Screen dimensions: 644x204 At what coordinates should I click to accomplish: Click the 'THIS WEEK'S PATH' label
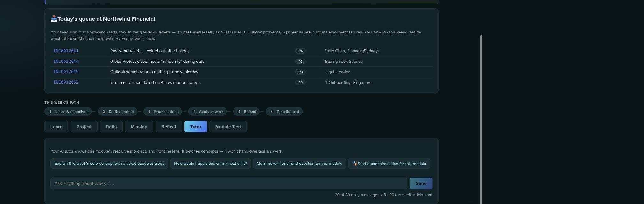(62, 102)
